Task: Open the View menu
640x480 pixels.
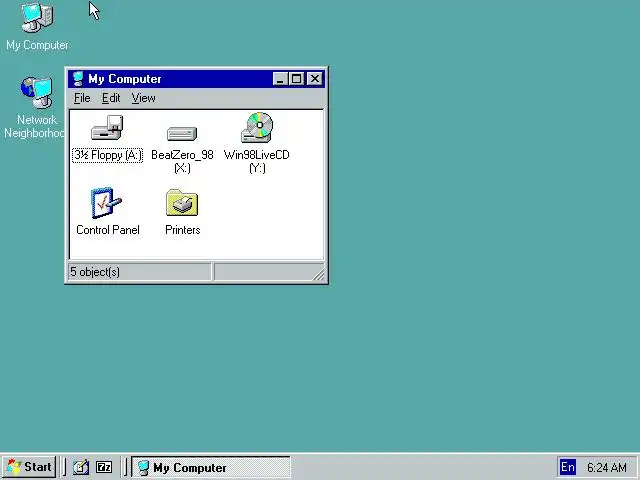Action: [x=143, y=98]
